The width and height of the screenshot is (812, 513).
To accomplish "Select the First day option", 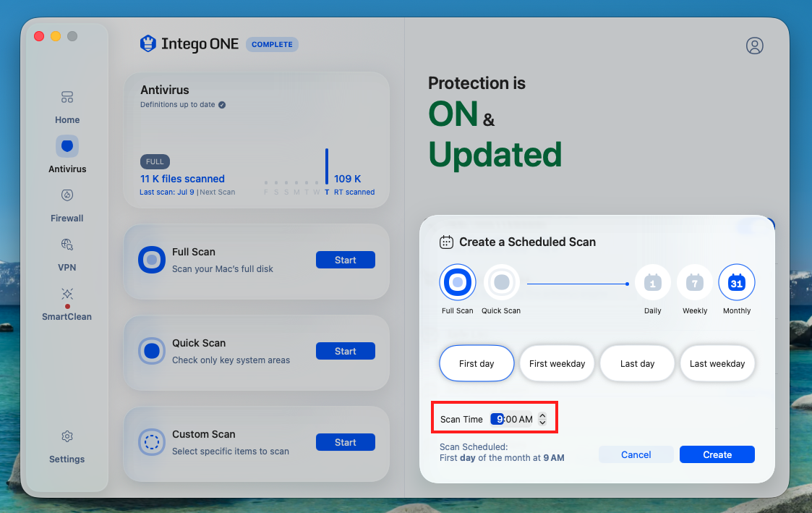I will click(476, 363).
